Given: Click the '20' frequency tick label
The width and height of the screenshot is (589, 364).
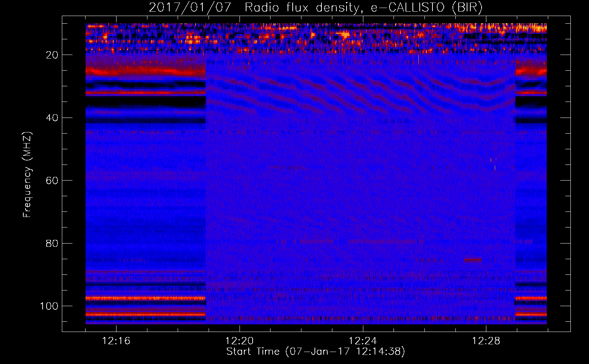Looking at the screenshot, I should pyautogui.click(x=52, y=55).
